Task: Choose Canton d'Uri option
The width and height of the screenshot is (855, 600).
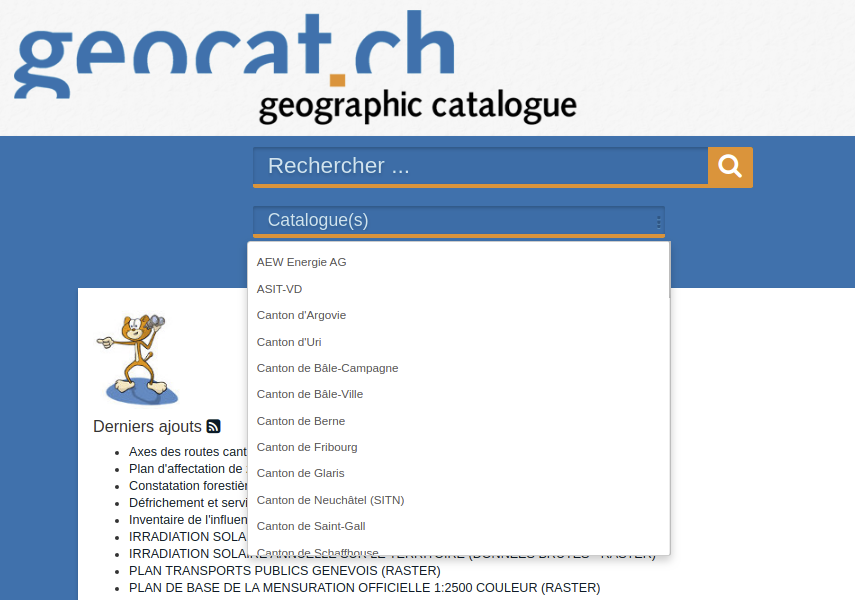Action: [289, 342]
